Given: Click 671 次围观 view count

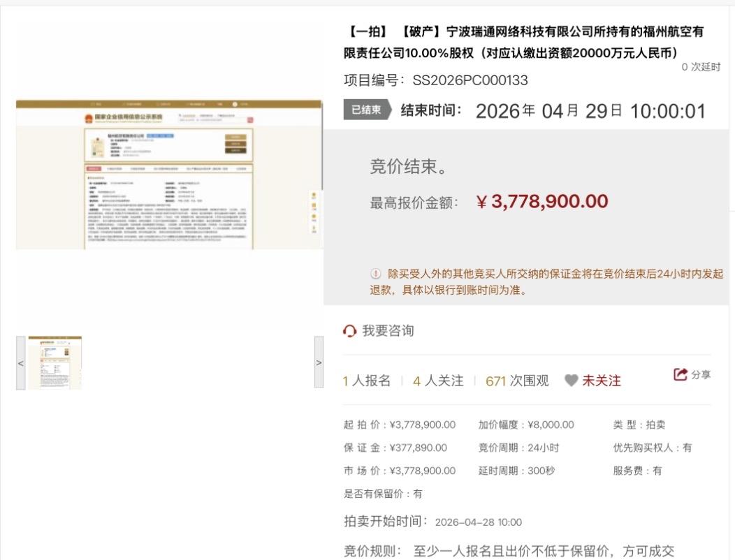Looking at the screenshot, I should pos(517,381).
